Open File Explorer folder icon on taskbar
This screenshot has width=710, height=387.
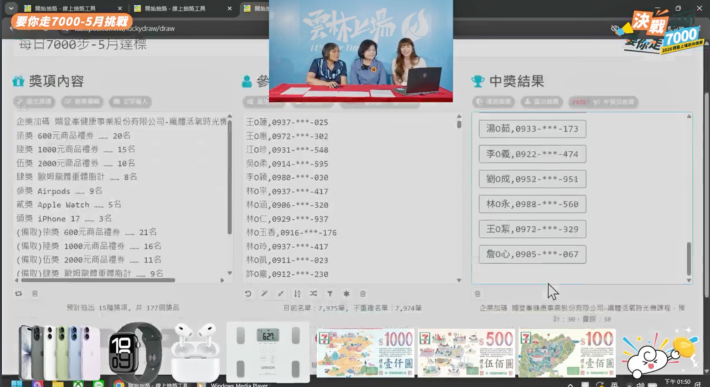pyautogui.click(x=58, y=384)
